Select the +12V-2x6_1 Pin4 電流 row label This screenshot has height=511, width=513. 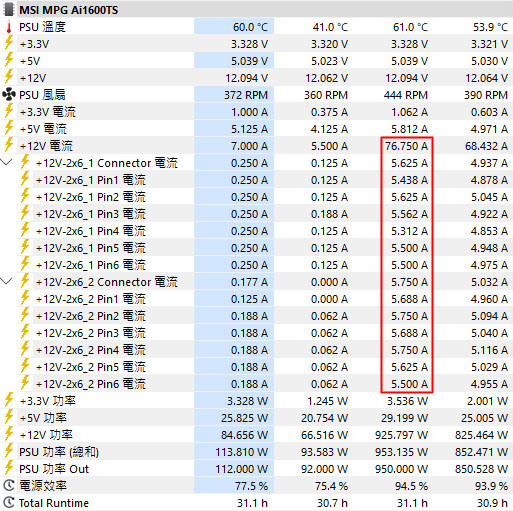91,231
